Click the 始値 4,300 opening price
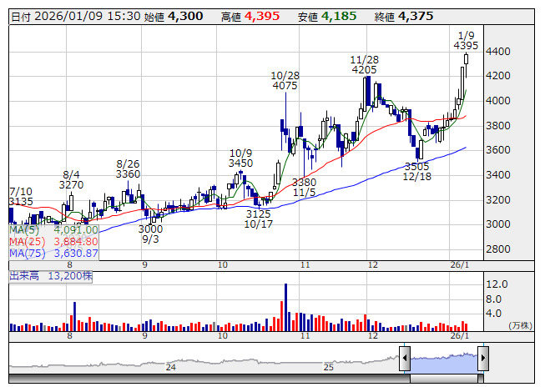 click(x=174, y=17)
